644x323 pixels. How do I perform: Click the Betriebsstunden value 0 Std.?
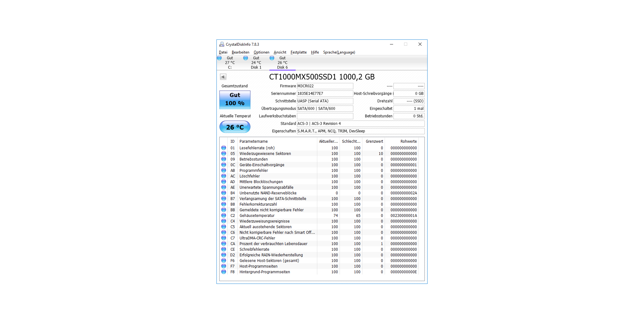click(x=409, y=116)
